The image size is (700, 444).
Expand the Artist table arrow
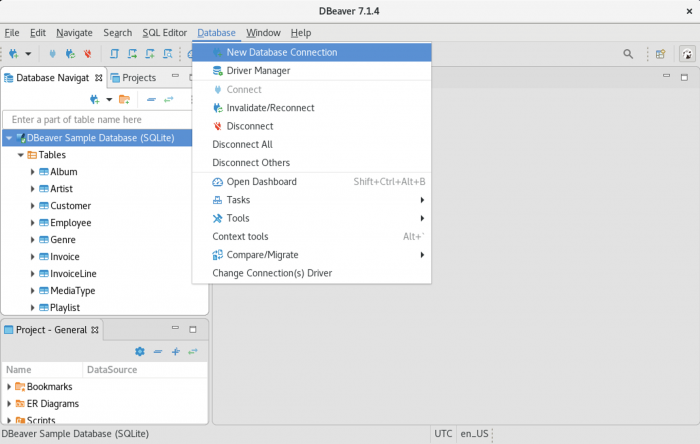point(32,189)
